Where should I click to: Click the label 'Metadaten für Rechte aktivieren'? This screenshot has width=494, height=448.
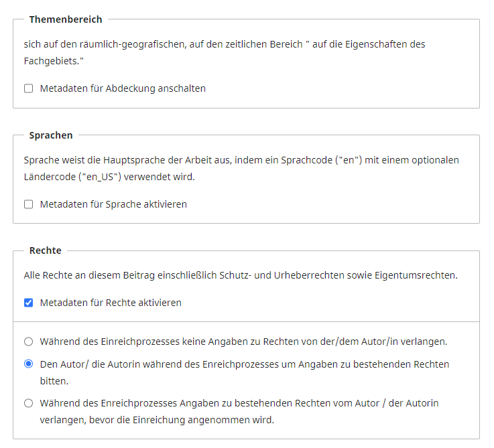point(111,303)
